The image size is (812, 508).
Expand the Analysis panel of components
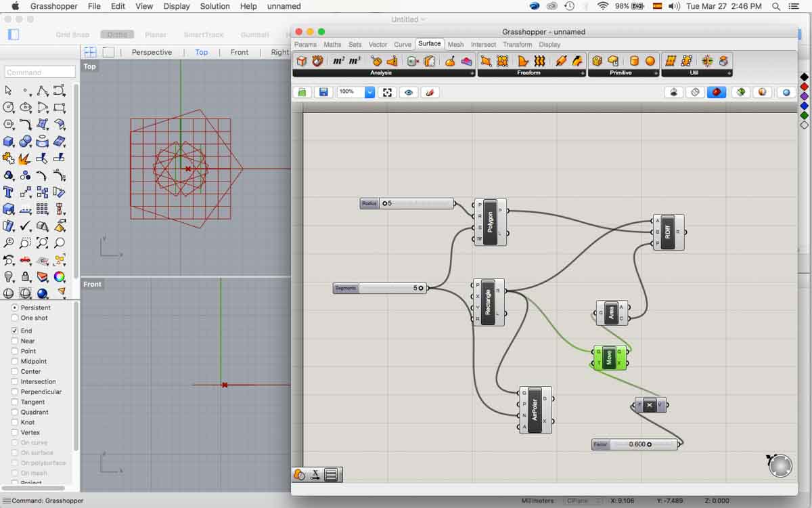click(472, 73)
